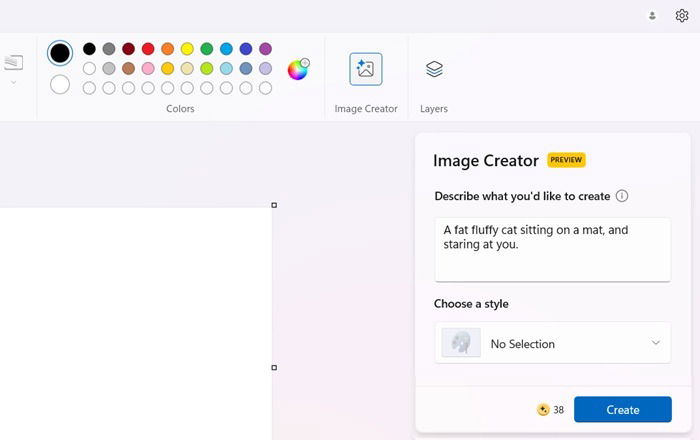
Task: Pick the indigo swatch
Action: click(246, 49)
